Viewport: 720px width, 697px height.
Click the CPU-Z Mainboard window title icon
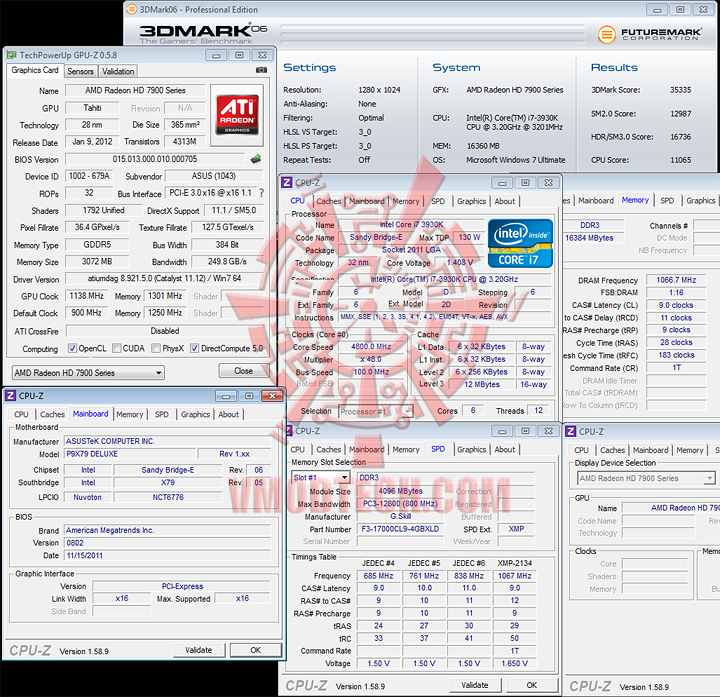pos(11,396)
